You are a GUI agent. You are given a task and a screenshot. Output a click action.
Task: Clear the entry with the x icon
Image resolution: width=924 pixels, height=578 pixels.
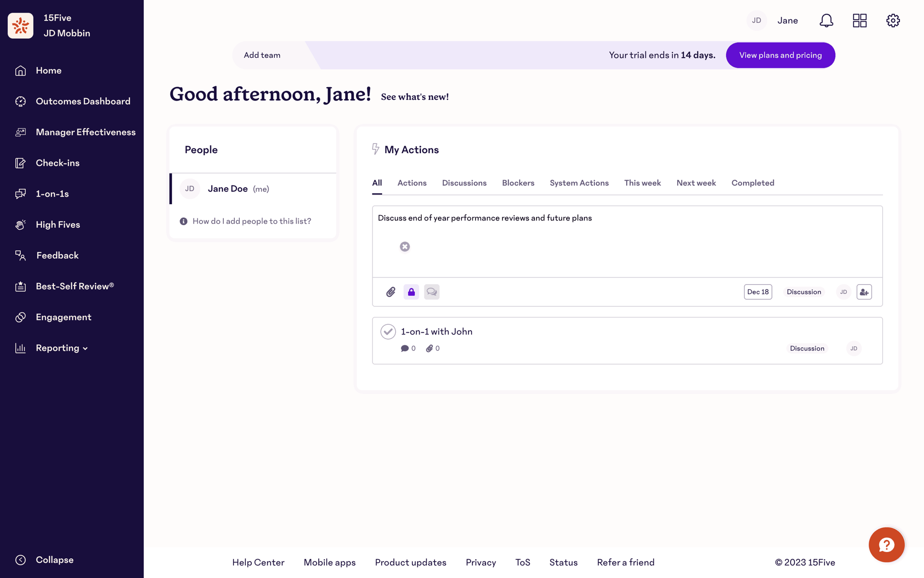pos(405,247)
